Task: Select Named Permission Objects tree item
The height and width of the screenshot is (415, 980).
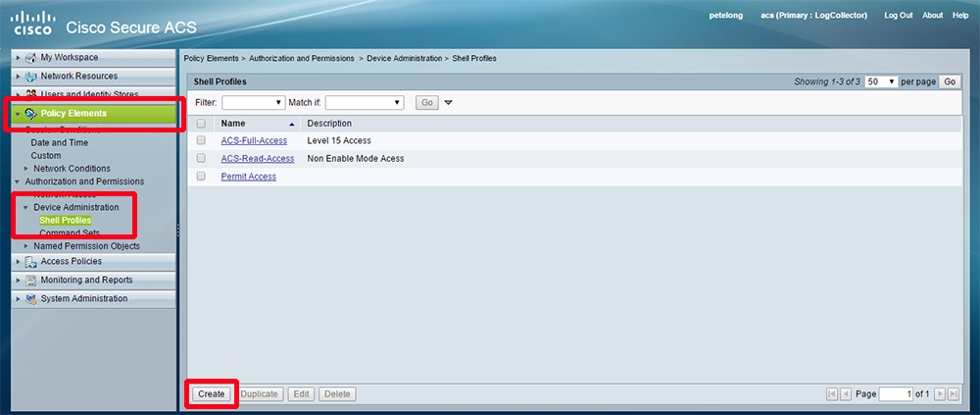Action: point(87,246)
